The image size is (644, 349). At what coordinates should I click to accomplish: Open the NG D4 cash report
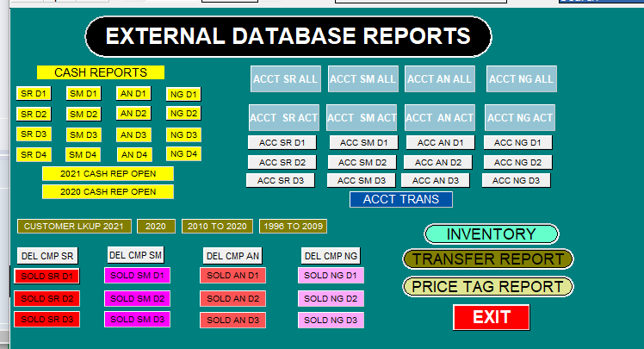[183, 154]
